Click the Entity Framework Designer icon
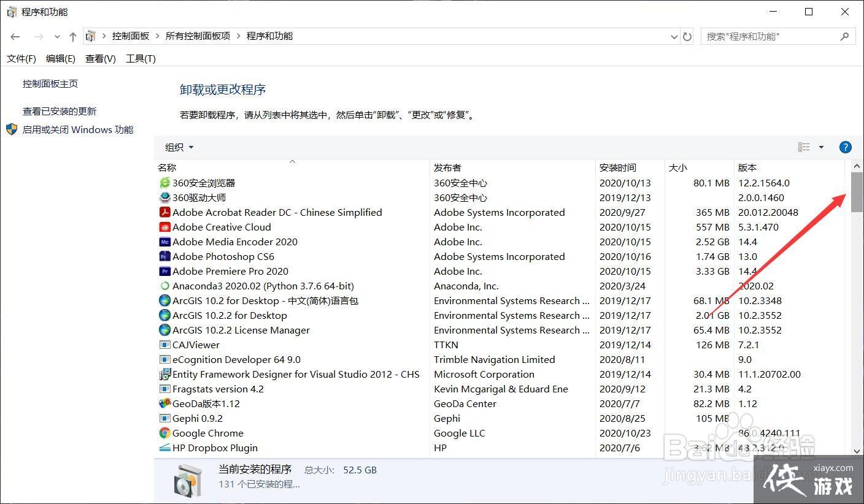Screen dimensions: 864x504 164,374
